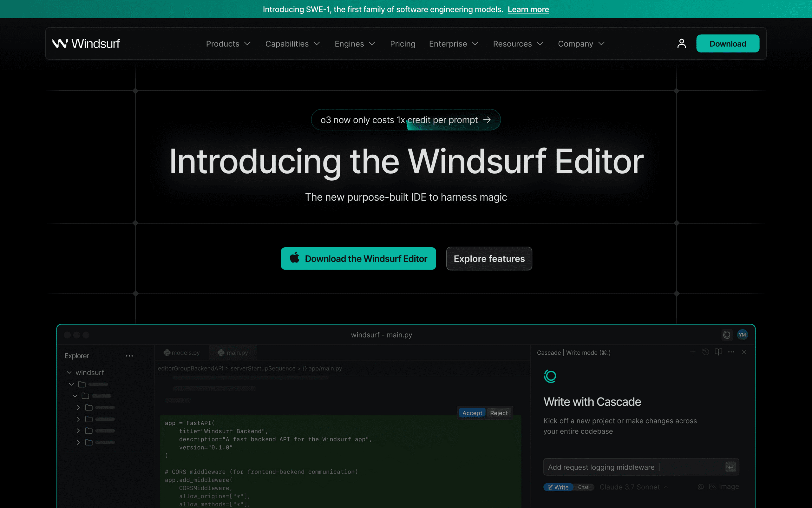Expand the Capabilities menu

coord(292,44)
